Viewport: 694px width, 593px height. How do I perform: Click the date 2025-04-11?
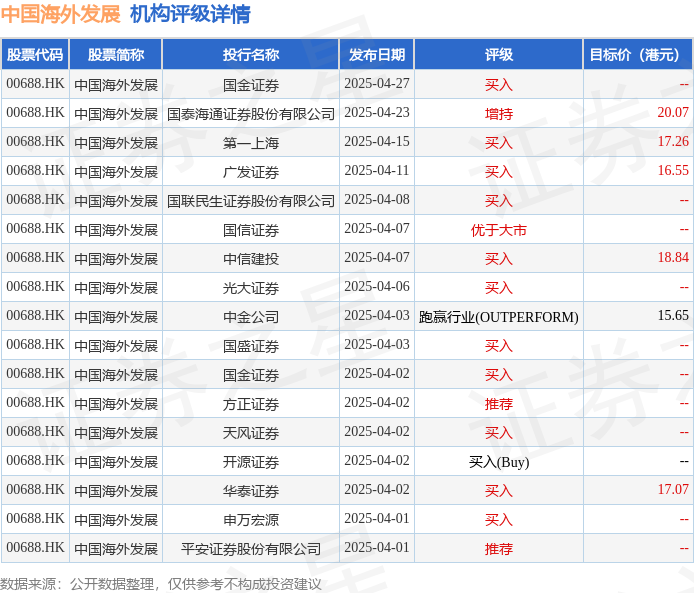click(x=377, y=171)
